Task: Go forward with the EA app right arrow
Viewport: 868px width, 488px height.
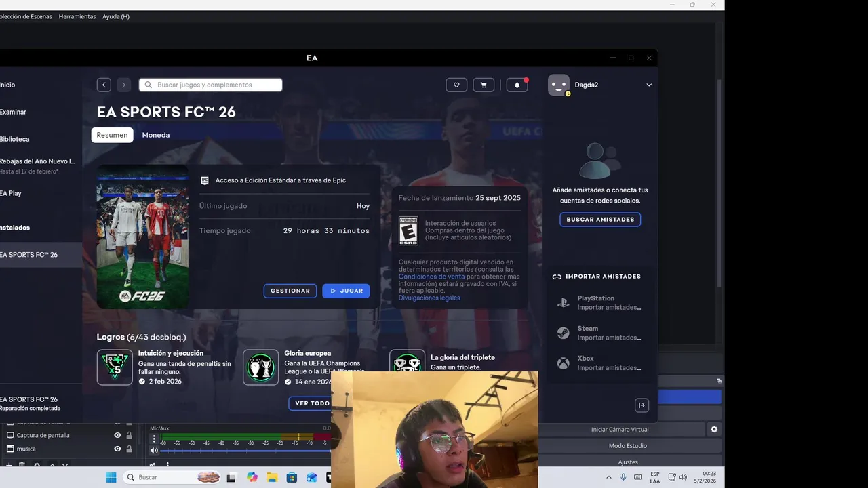Action: point(123,85)
